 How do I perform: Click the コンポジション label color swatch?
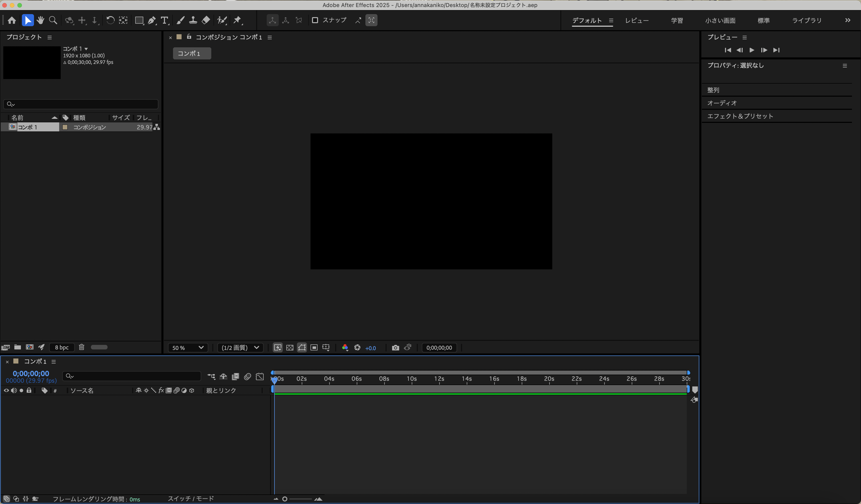[x=65, y=127]
